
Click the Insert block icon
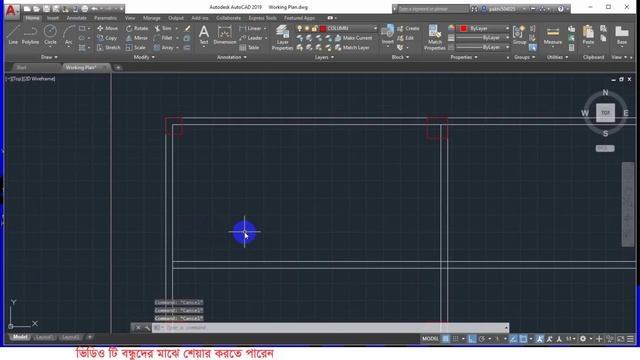tap(387, 34)
